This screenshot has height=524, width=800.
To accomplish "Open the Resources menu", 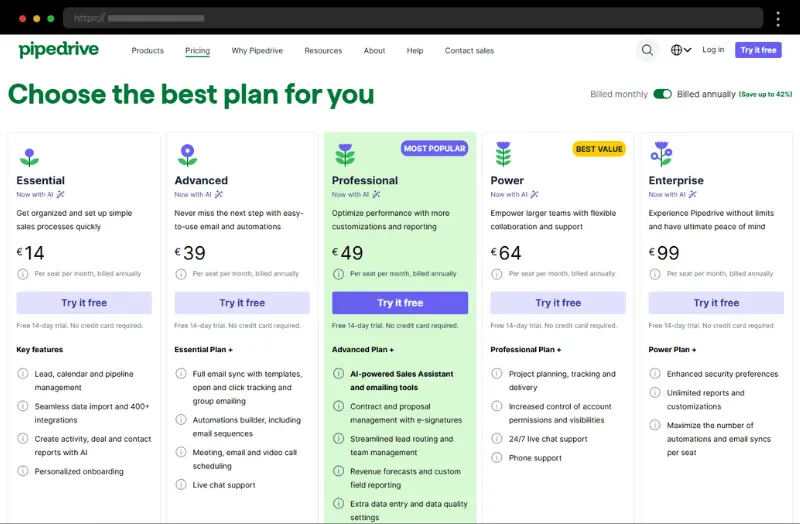I will (x=323, y=51).
